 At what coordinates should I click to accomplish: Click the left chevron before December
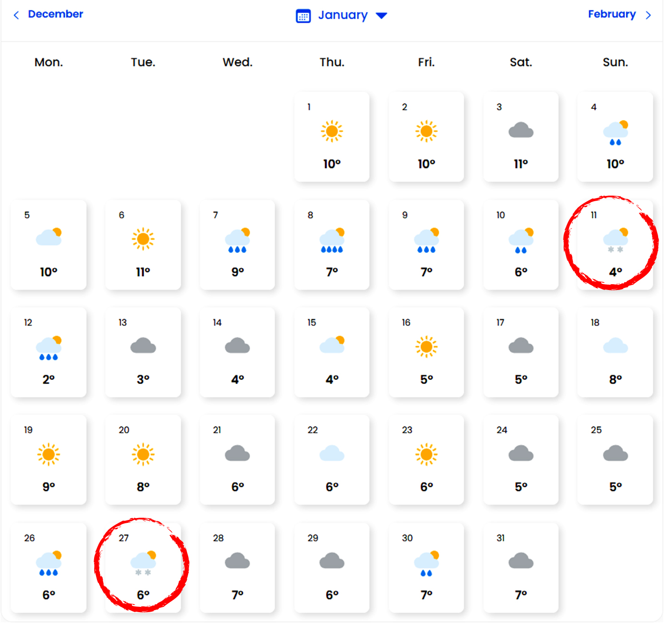[x=16, y=15]
